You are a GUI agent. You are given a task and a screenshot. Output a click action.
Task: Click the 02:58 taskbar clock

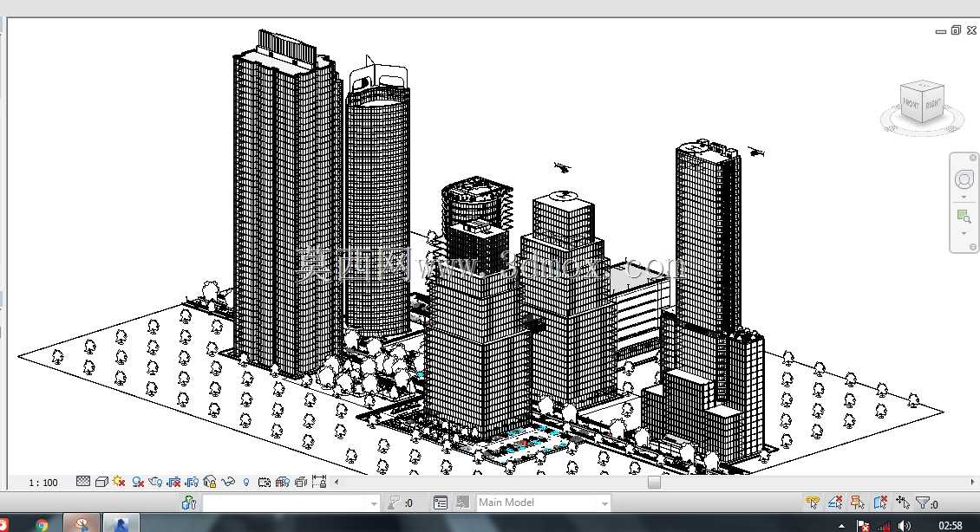(950, 526)
